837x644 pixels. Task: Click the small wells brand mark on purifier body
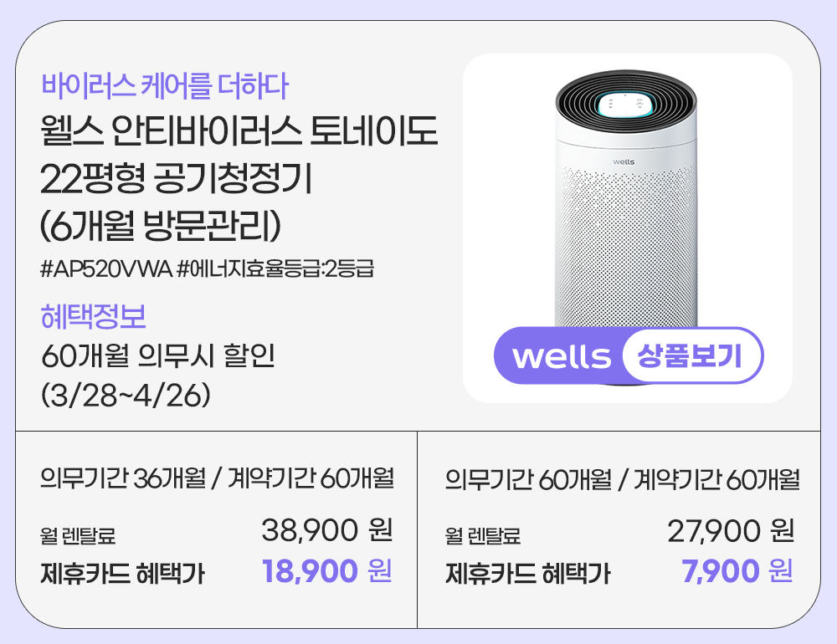pyautogui.click(x=624, y=161)
